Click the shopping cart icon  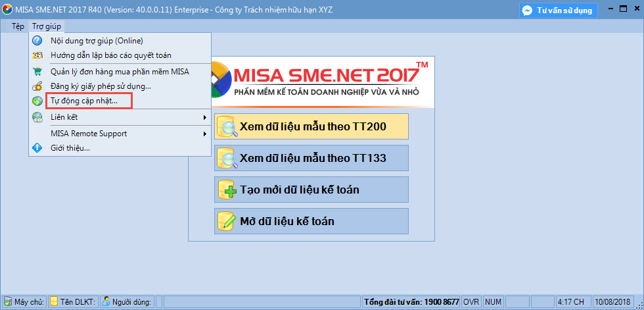click(37, 72)
